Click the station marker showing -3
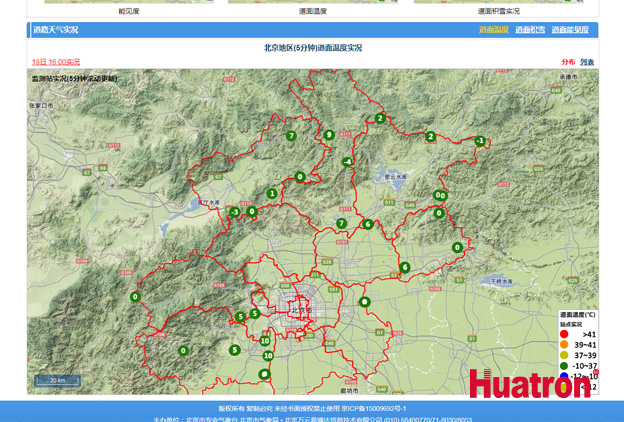The width and height of the screenshot is (624, 422). point(234,212)
